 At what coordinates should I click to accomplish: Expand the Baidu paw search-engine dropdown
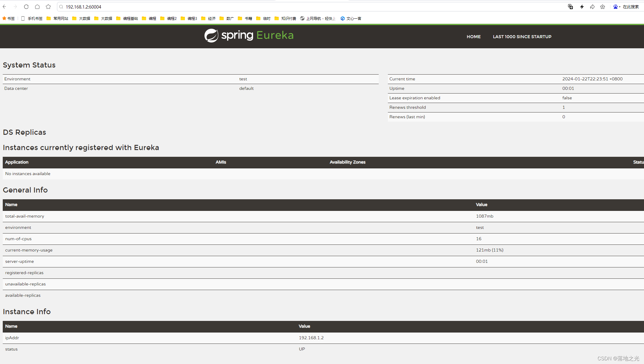[616, 6]
